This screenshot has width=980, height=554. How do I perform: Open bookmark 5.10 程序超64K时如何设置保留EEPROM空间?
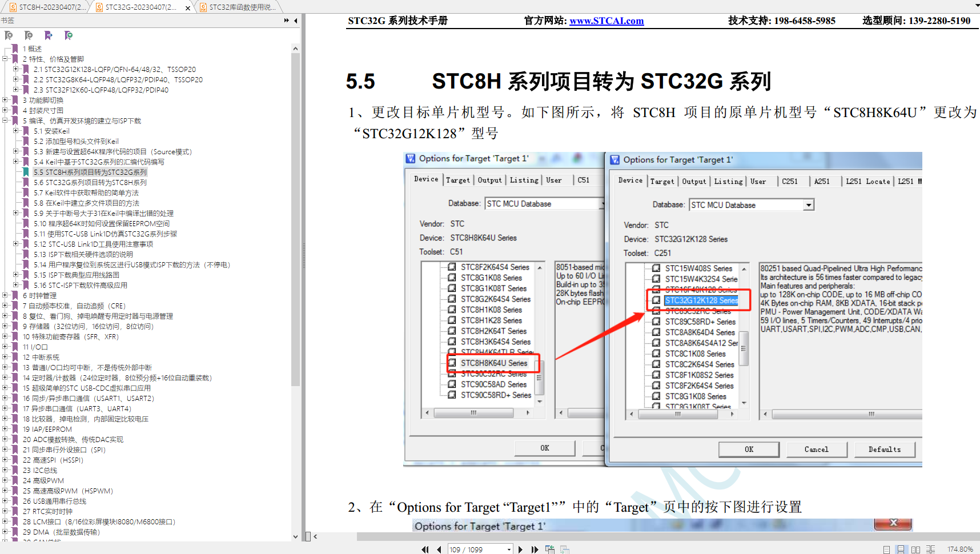coord(102,223)
